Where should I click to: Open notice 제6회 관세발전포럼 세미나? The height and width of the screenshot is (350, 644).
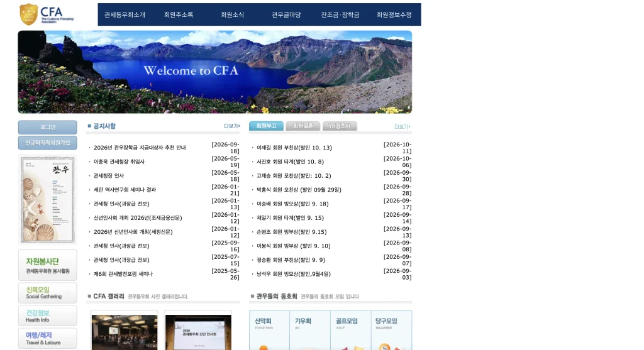click(x=123, y=274)
